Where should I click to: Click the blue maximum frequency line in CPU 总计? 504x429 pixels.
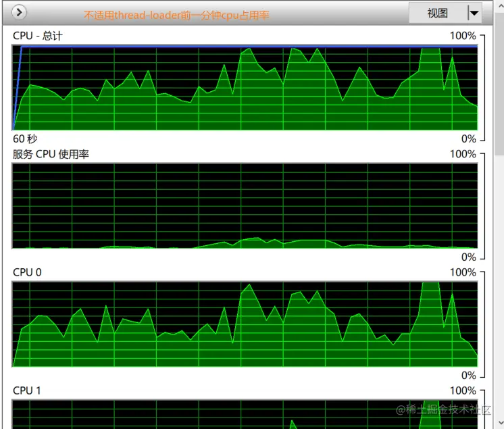(249, 47)
